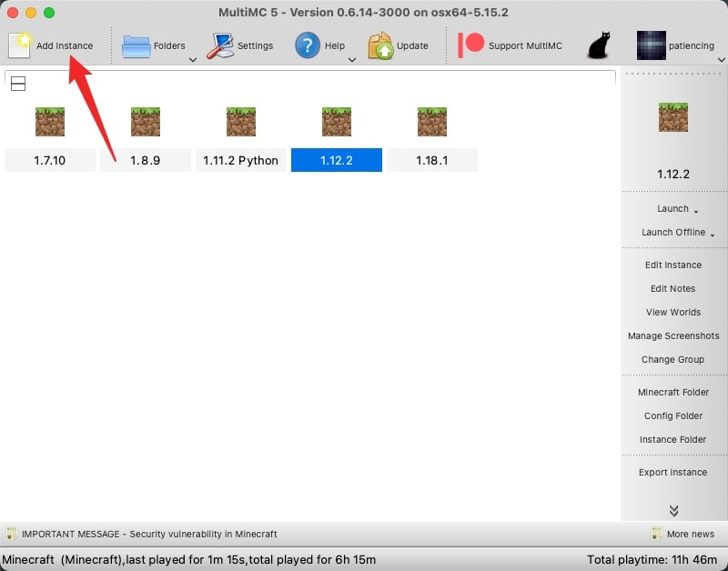Select the 1.18.1 instance label
The width and height of the screenshot is (728, 571).
(x=431, y=161)
